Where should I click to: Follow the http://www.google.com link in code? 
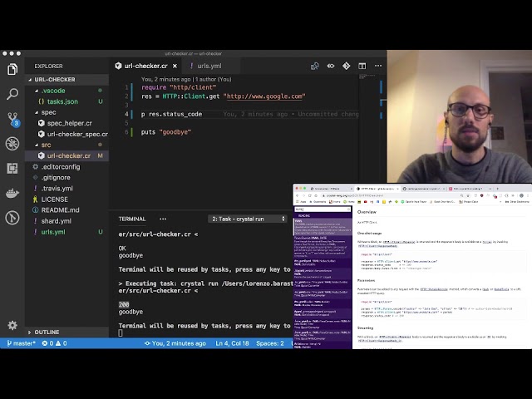(x=264, y=96)
